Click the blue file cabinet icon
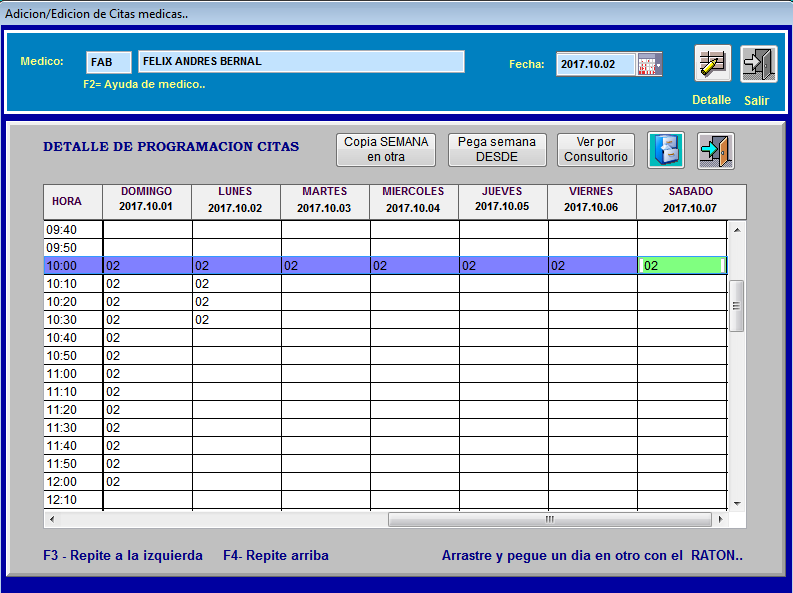 [666, 151]
